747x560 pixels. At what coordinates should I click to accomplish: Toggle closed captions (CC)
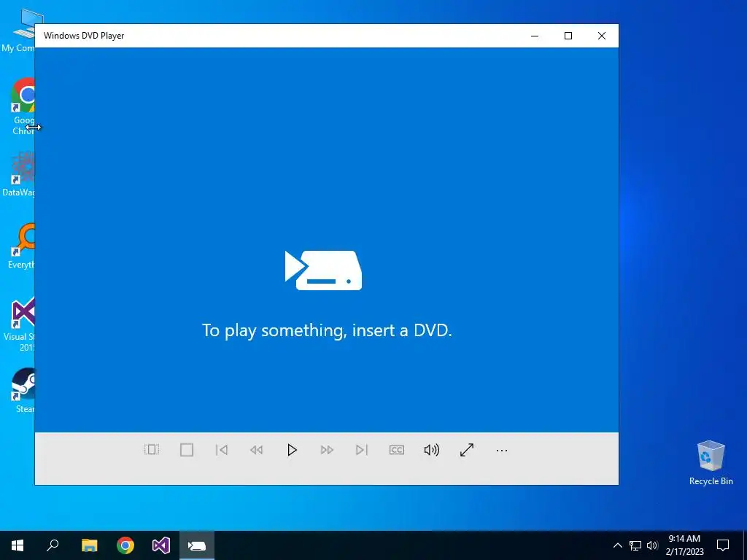click(x=396, y=449)
